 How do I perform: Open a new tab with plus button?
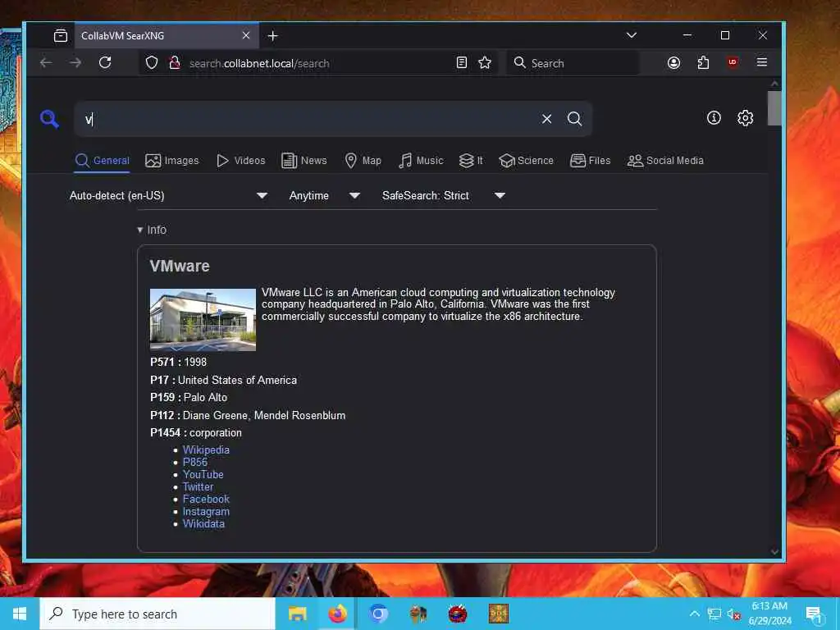[272, 36]
